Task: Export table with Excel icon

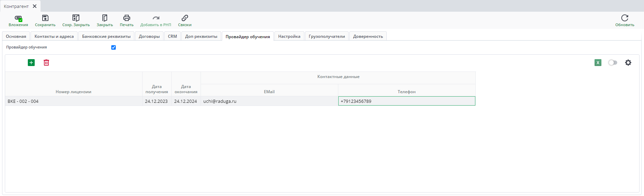Action: [598, 63]
